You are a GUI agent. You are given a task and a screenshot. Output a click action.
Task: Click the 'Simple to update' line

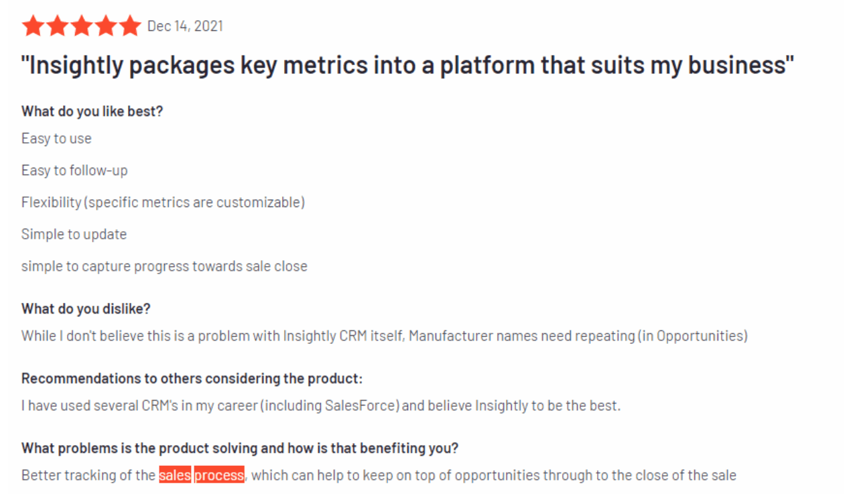tap(74, 234)
